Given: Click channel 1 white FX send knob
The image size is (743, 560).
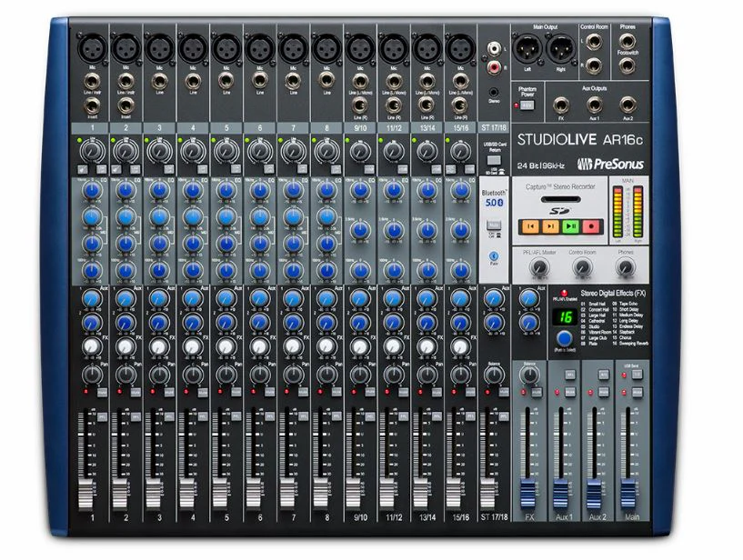Looking at the screenshot, I should (92, 346).
